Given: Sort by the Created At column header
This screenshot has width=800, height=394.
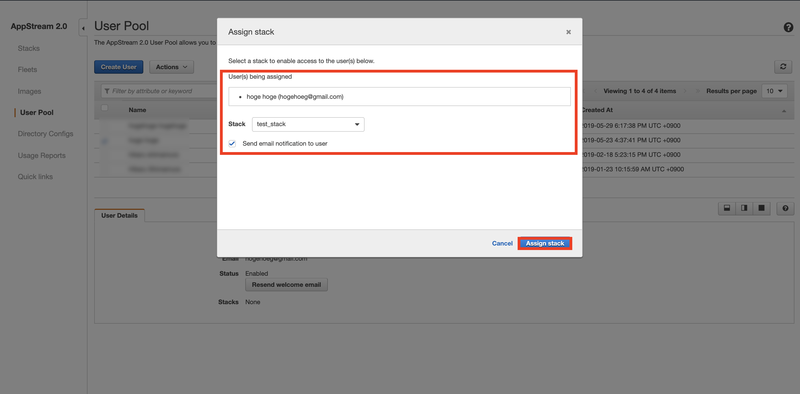Looking at the screenshot, I should pyautogui.click(x=597, y=110).
